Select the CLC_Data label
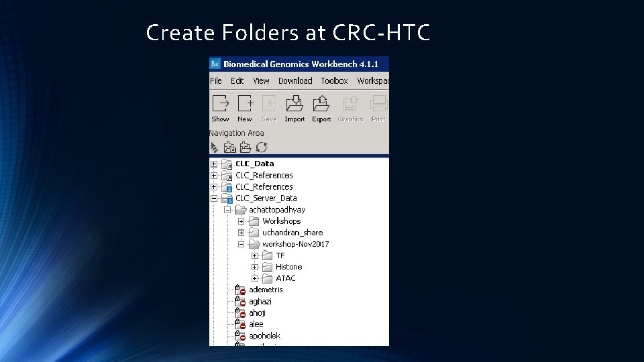644x362 pixels. 255,164
